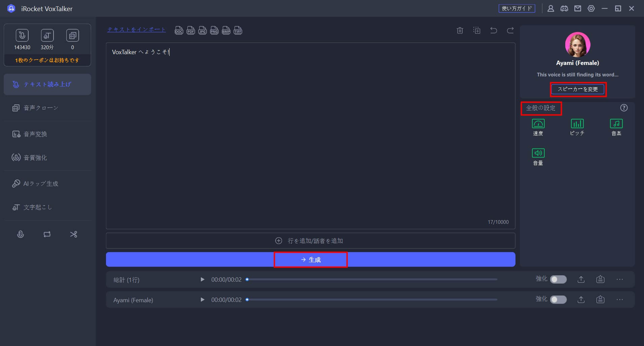Image resolution: width=644 pixels, height=346 pixels.
Task: Play the Ayami (Female) audio track
Action: tap(202, 300)
